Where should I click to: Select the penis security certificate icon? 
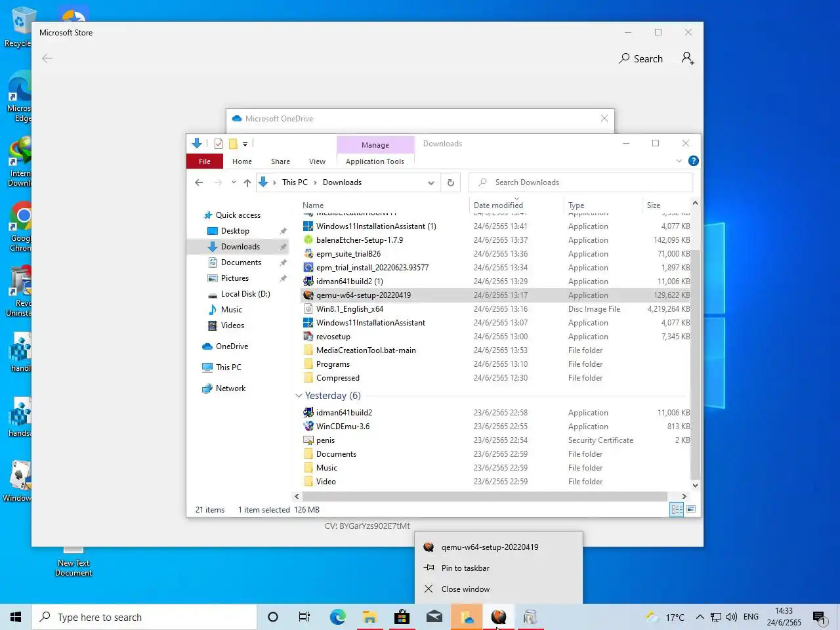(308, 440)
